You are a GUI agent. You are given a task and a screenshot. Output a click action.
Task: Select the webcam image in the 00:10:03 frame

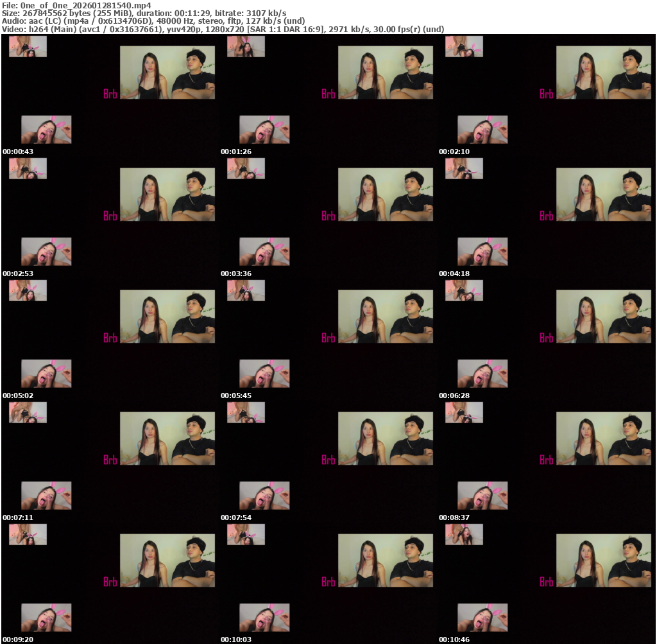tap(385, 561)
